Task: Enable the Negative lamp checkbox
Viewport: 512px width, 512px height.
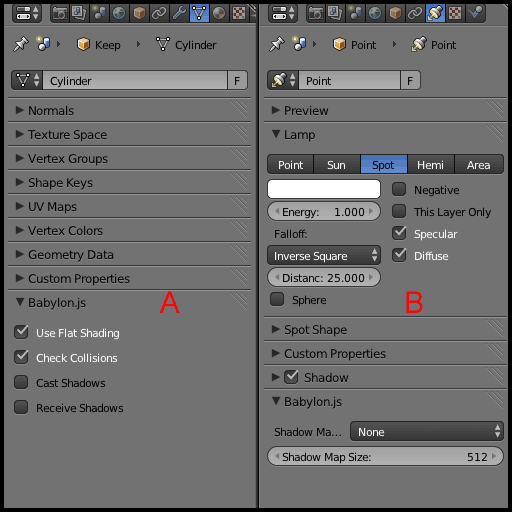Action: 399,189
